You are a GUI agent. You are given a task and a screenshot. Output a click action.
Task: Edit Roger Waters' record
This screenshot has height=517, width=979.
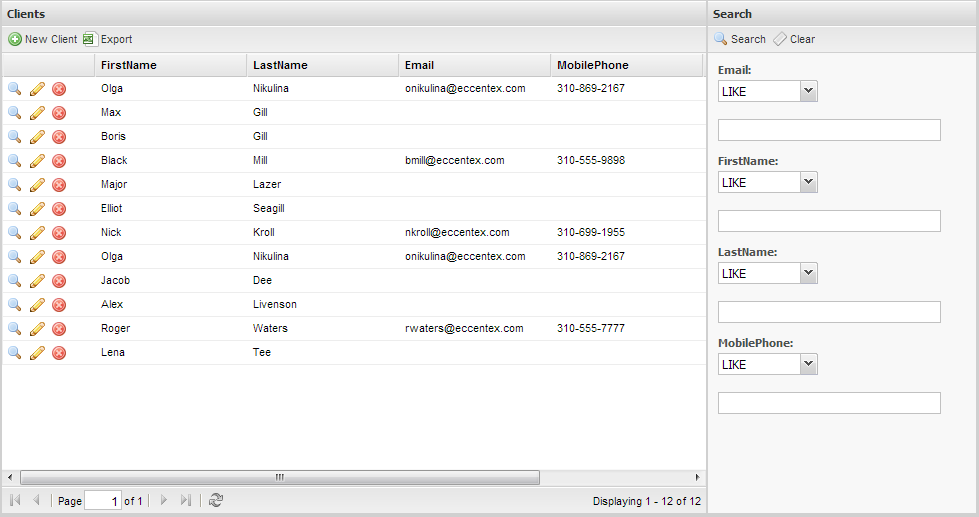click(37, 329)
